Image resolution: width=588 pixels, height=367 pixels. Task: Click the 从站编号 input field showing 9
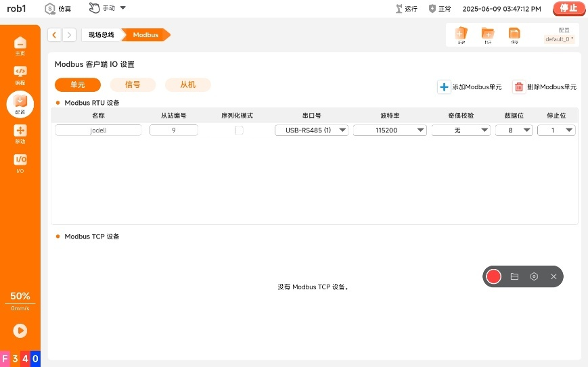(x=174, y=130)
